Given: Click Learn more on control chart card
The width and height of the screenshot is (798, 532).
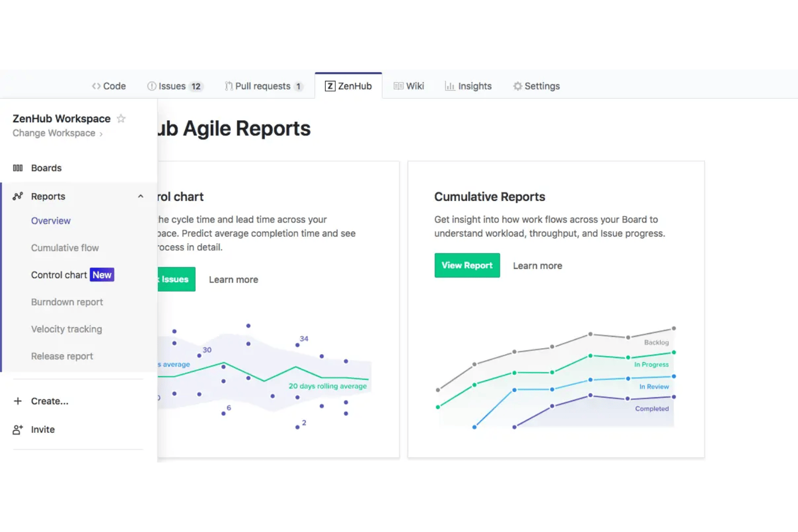Looking at the screenshot, I should pyautogui.click(x=233, y=280).
